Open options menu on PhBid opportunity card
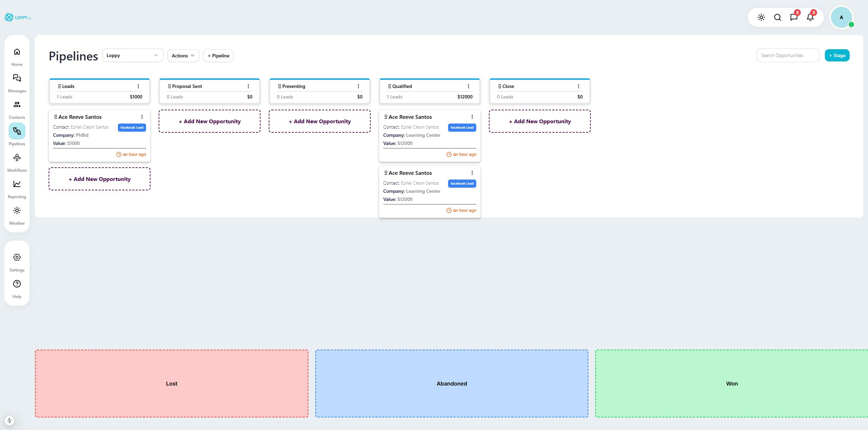The image size is (868, 430). [x=142, y=117]
